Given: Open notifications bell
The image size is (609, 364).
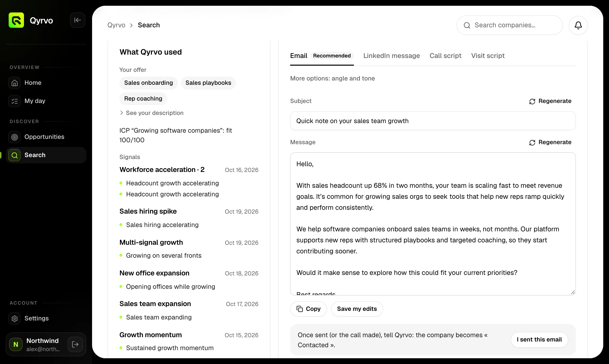Looking at the screenshot, I should click(x=578, y=25).
